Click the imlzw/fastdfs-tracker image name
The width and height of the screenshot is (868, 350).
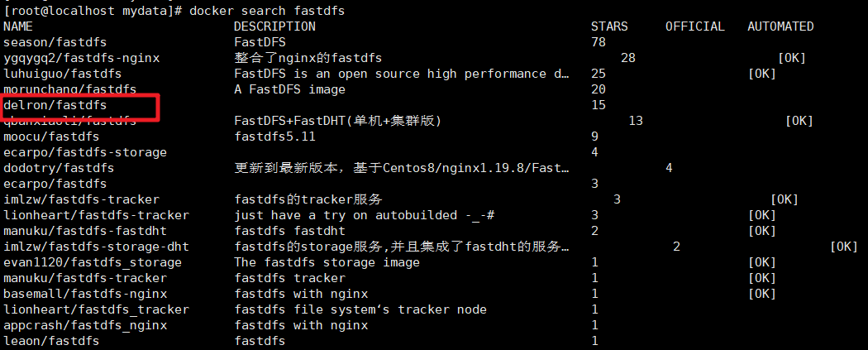click(81, 199)
